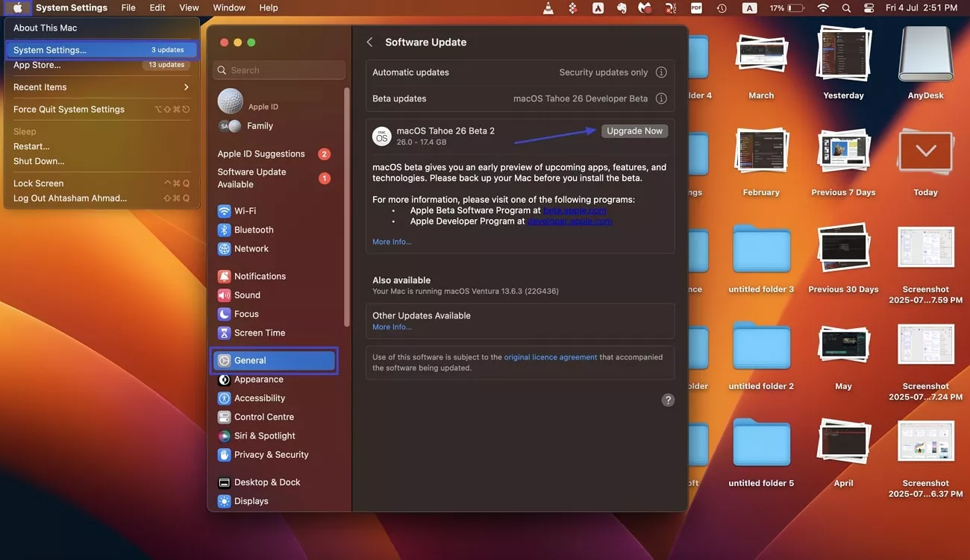Open the original licence agreement link
The height and width of the screenshot is (560, 970).
point(550,357)
